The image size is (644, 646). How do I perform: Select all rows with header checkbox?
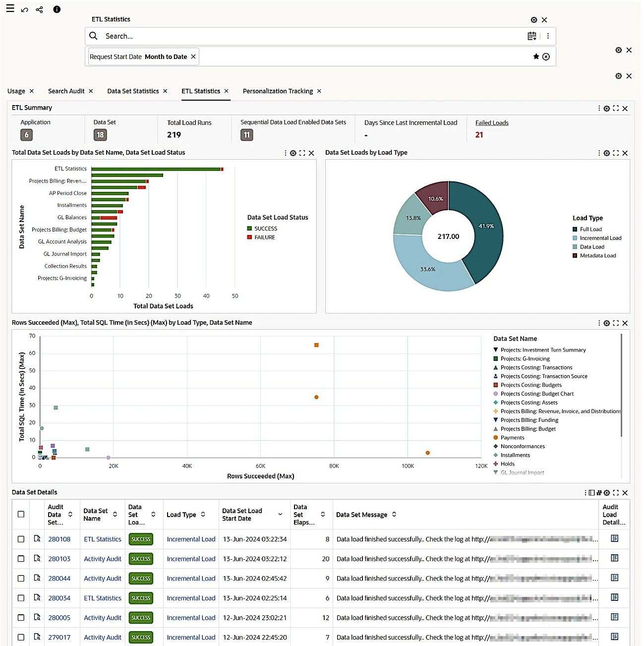tap(21, 514)
